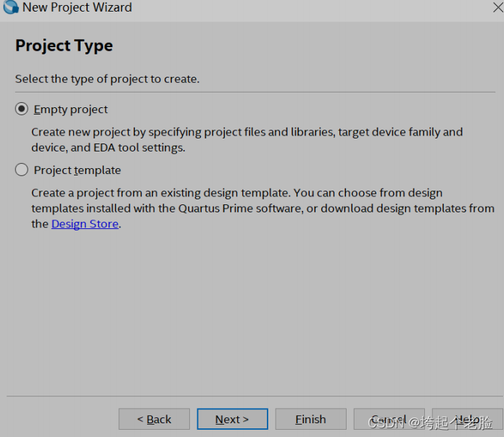Click the Quartus icon in title bar
This screenshot has width=504, height=437.
tap(11, 7)
